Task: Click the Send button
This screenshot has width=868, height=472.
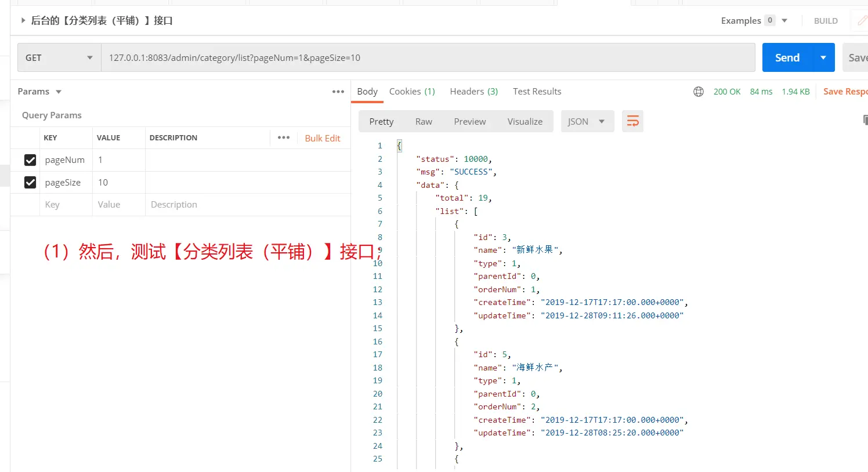Action: tap(787, 57)
